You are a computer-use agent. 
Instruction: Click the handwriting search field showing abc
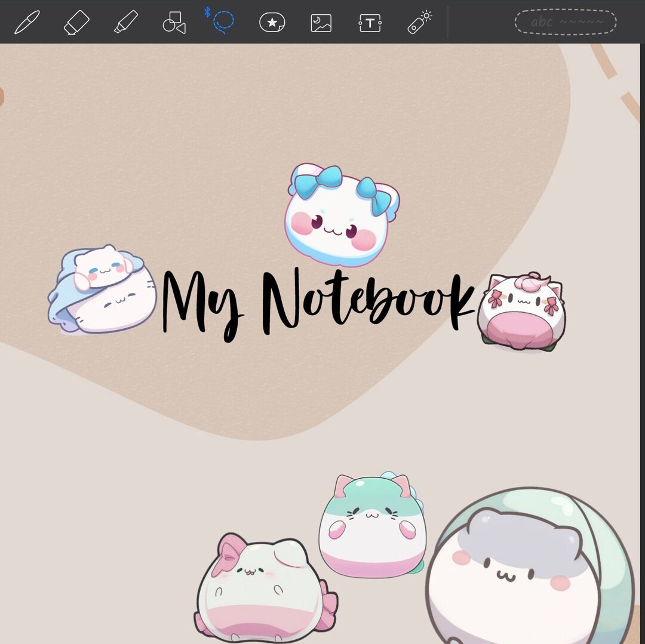[564, 22]
